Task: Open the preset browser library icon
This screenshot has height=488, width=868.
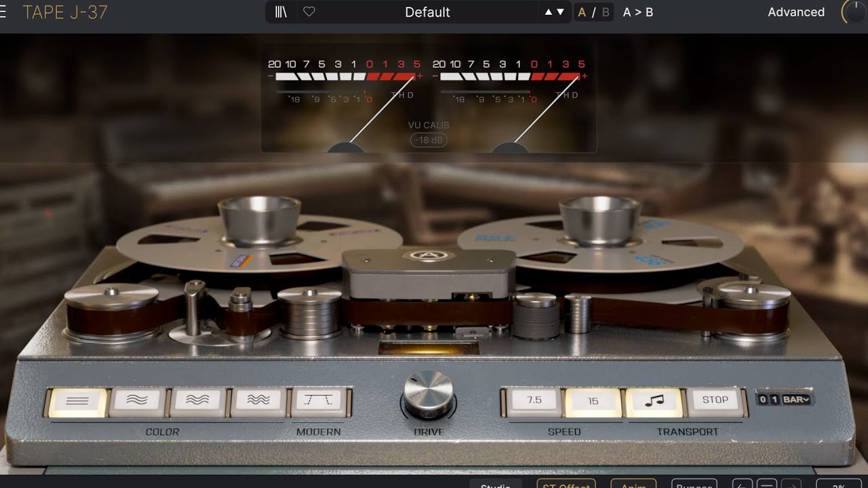Action: coord(281,12)
